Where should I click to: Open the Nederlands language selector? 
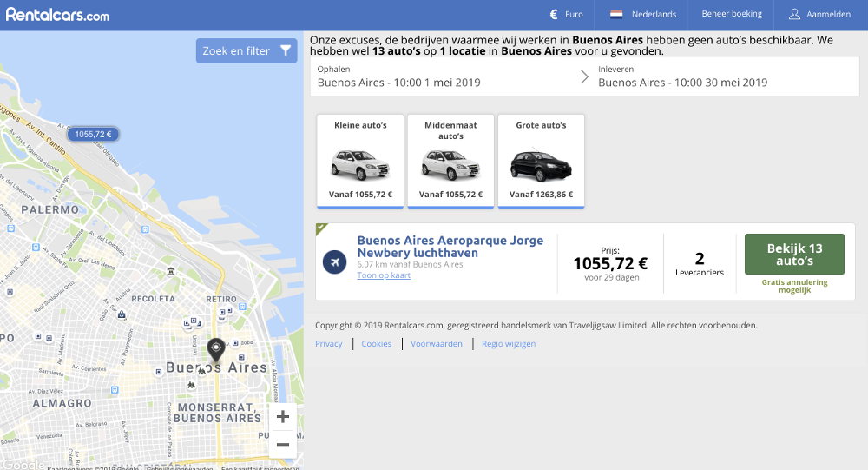pyautogui.click(x=642, y=15)
